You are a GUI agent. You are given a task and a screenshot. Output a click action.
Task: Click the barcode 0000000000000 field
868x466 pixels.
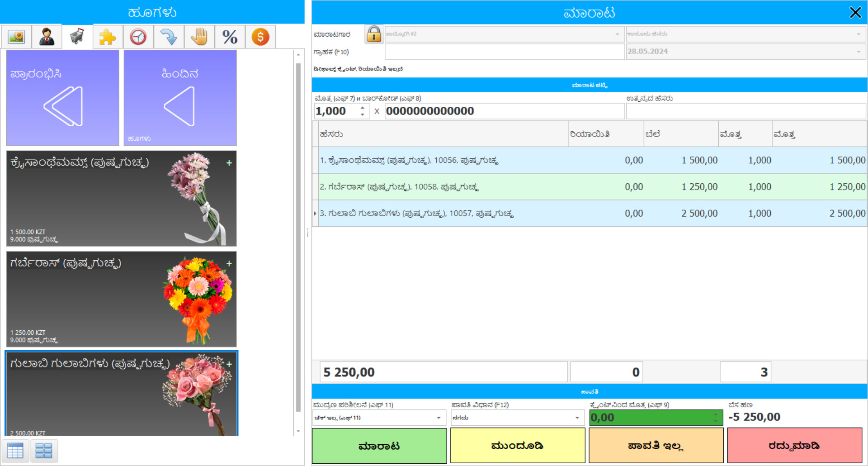(505, 111)
